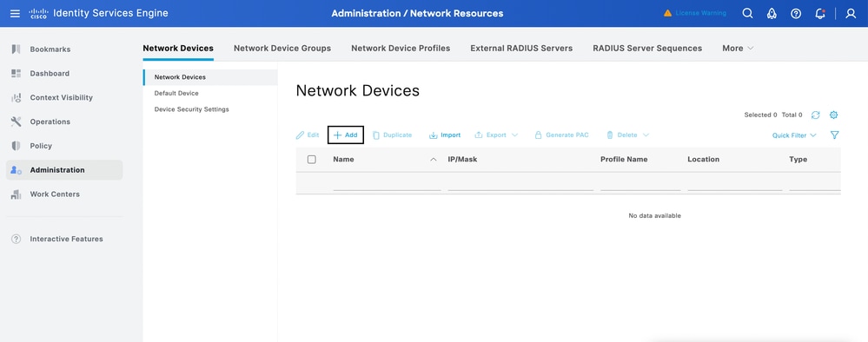
Task: Click the Edit pencil icon
Action: (x=300, y=135)
